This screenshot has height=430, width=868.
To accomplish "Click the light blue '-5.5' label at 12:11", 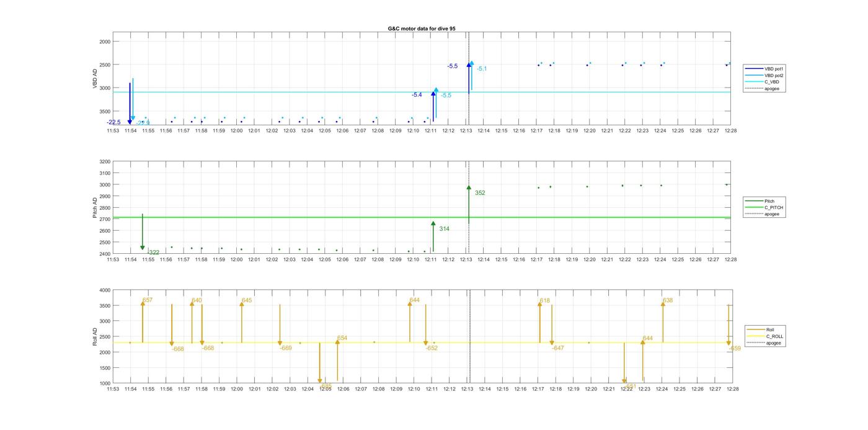I will (446, 96).
